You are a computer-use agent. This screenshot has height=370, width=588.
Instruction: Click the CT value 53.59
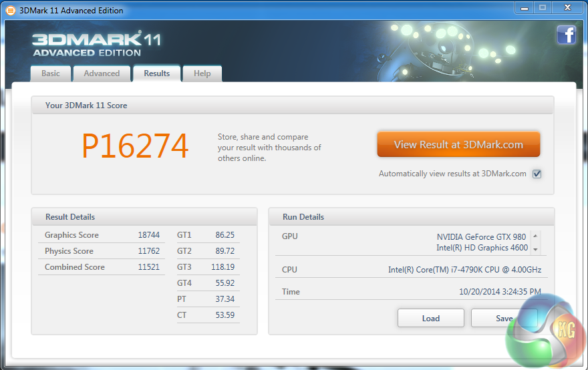coord(225,315)
